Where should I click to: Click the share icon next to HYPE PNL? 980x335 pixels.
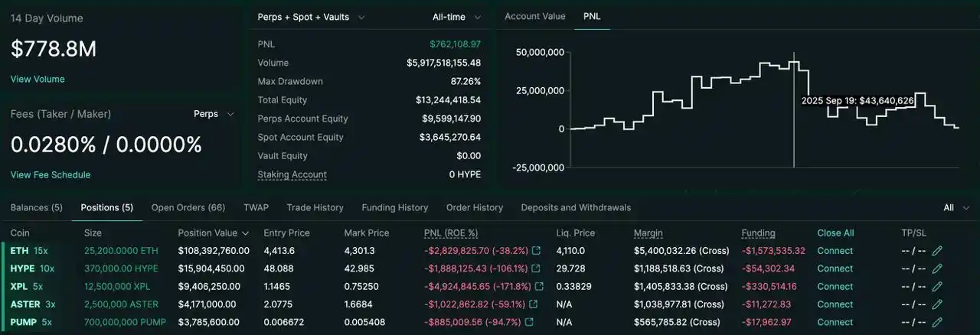(x=536, y=268)
